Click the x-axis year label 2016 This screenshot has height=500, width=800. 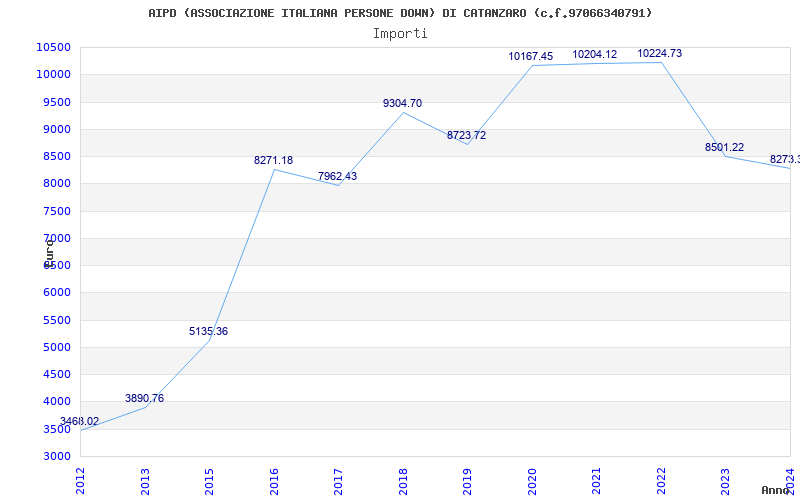[274, 482]
